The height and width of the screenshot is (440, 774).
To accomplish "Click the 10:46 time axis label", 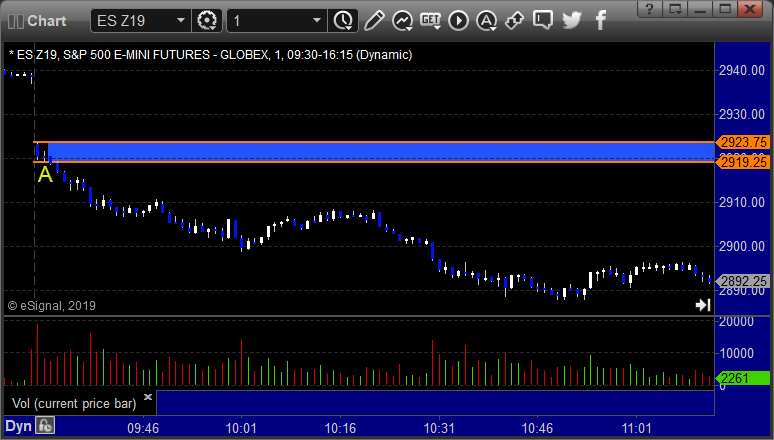I will point(537,428).
